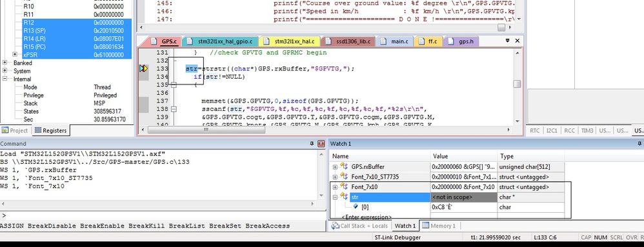644x247 pixels.
Task: Expand the Font_7x10_ST7735 watch entry
Action: pyautogui.click(x=335, y=177)
